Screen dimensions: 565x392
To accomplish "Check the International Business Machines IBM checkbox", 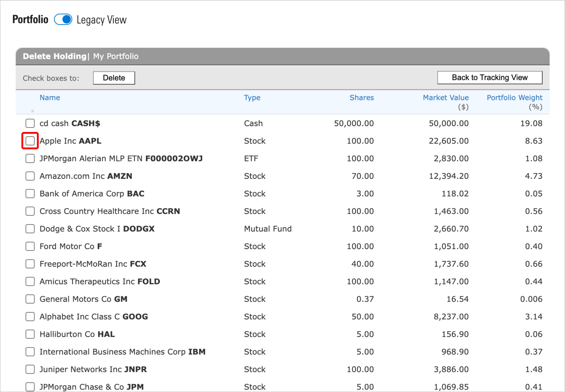I will pos(30,351).
